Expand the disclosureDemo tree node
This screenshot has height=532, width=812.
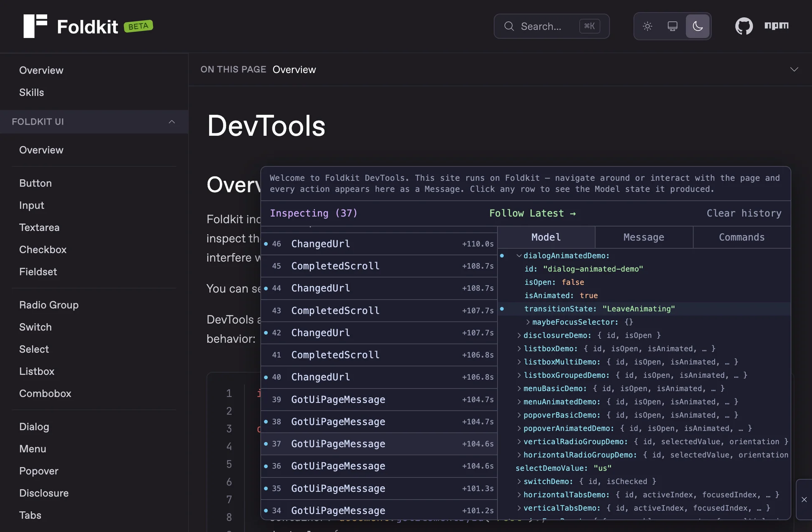coord(518,335)
